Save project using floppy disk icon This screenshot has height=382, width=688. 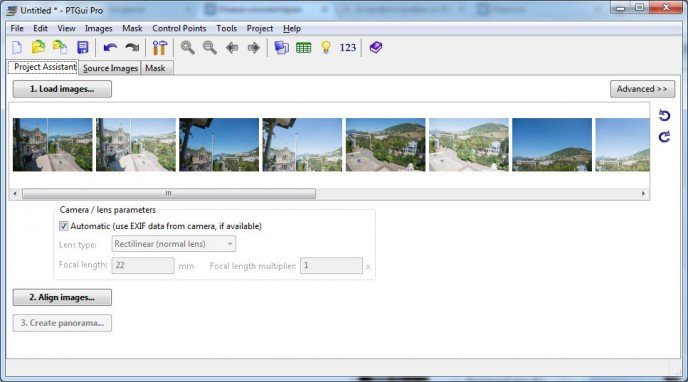pyautogui.click(x=82, y=47)
